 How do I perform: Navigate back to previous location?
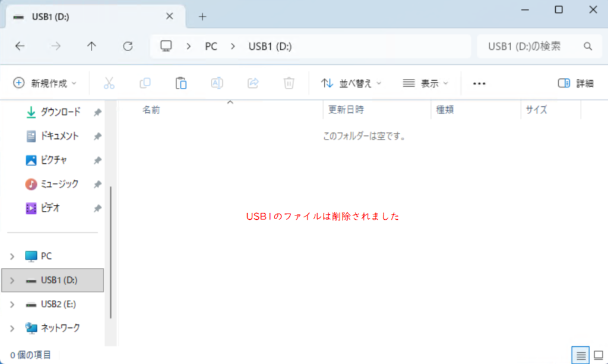pyautogui.click(x=20, y=46)
